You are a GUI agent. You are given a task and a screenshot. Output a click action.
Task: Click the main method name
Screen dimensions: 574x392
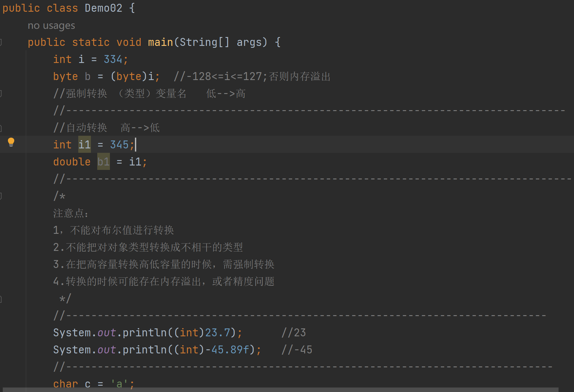(x=160, y=42)
